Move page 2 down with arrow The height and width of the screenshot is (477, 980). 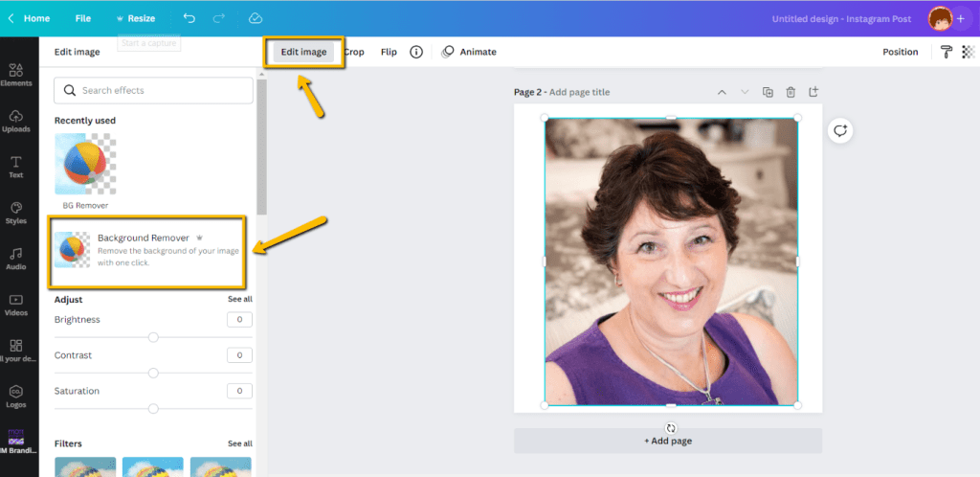tap(745, 92)
